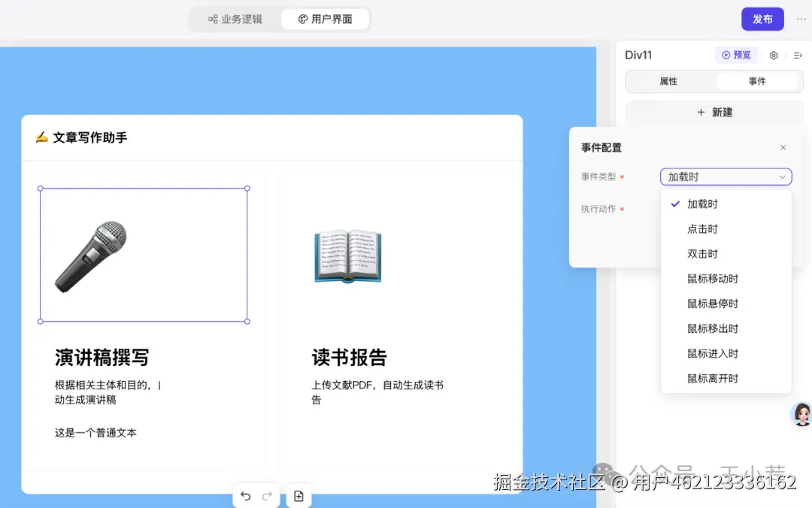Click the avatar icon at the bottom right

(801, 414)
